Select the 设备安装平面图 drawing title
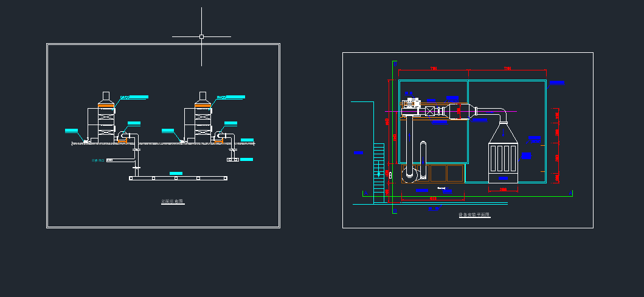 (x=474, y=214)
